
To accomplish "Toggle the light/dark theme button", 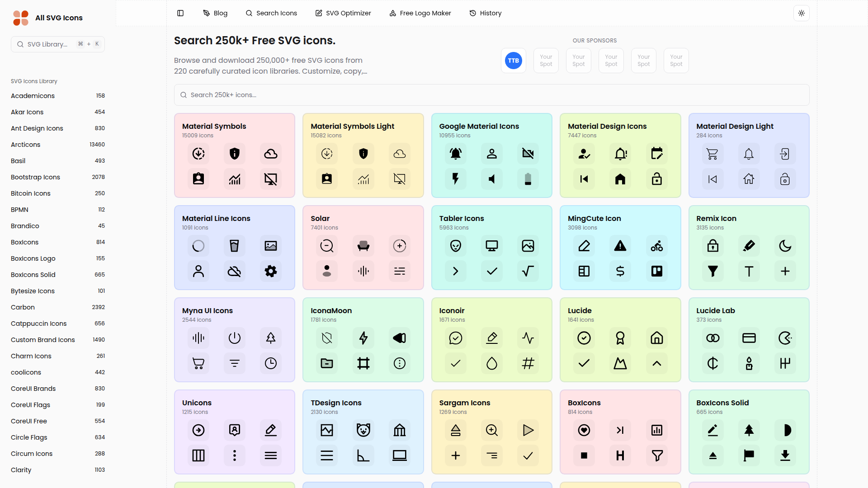I will (801, 13).
